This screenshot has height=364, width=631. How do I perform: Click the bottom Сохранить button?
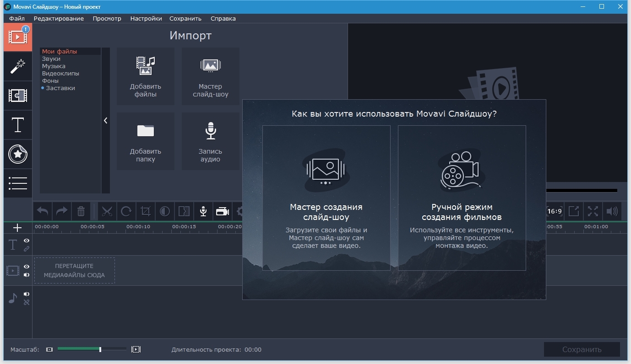click(x=582, y=349)
